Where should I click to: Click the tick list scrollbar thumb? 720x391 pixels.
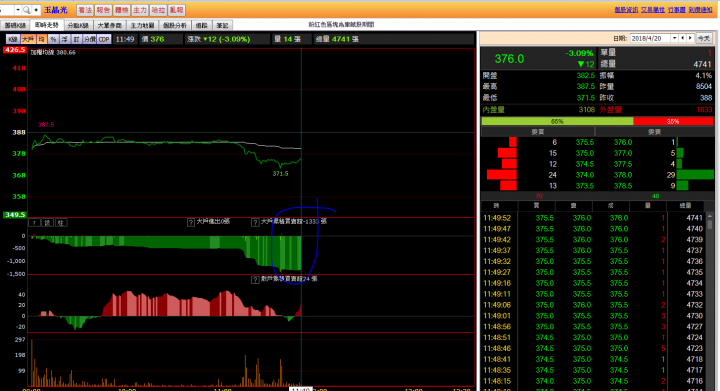(709, 225)
